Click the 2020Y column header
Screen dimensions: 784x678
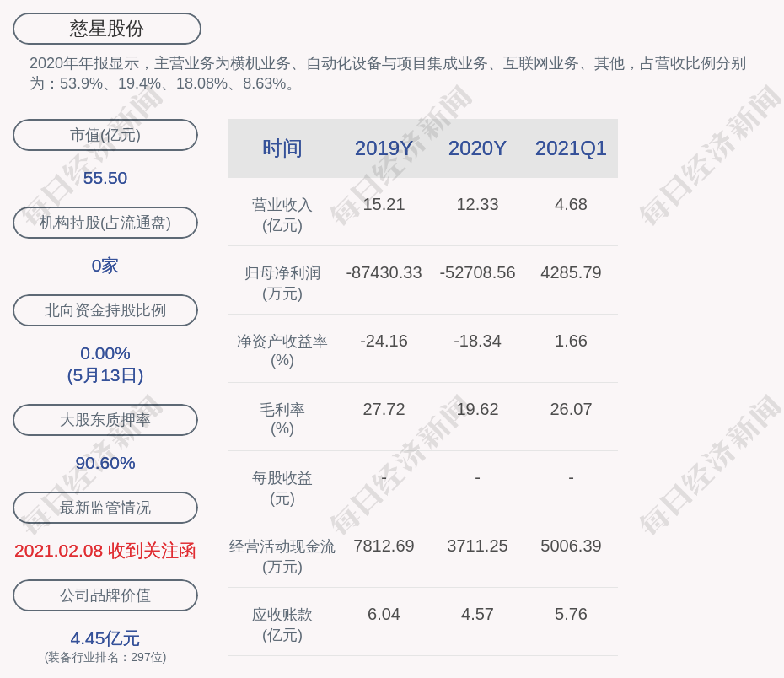pyautogui.click(x=477, y=148)
